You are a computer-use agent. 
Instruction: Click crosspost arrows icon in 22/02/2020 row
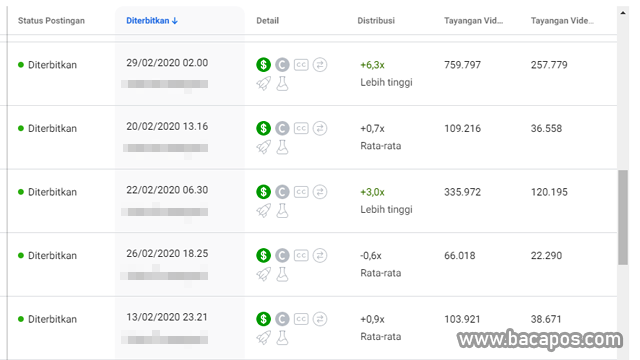[x=320, y=192]
